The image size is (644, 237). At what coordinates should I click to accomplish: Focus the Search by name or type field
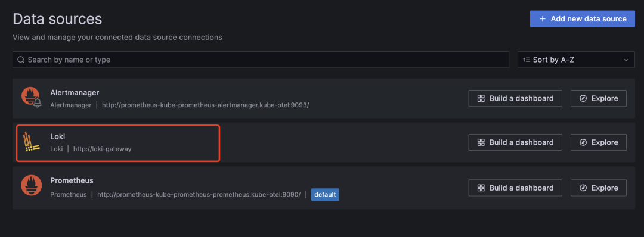(x=261, y=60)
